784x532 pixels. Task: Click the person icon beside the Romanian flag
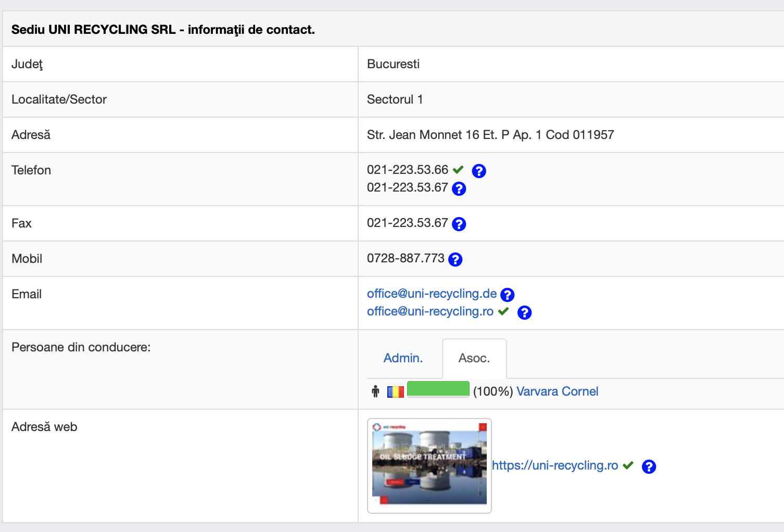coord(375,391)
